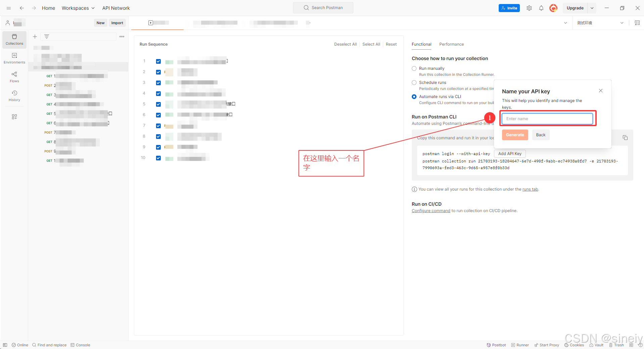The height and width of the screenshot is (349, 644).
Task: Expand the Workspaces dropdown
Action: point(78,8)
